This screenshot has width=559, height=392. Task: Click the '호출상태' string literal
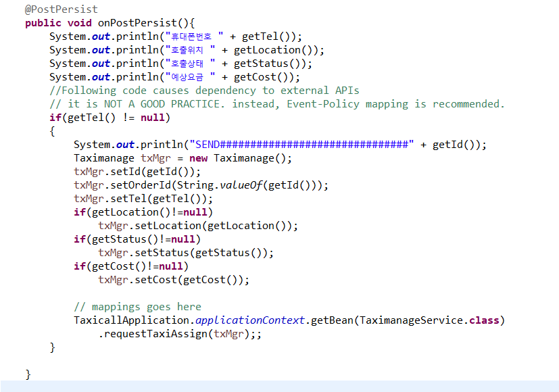(191, 64)
